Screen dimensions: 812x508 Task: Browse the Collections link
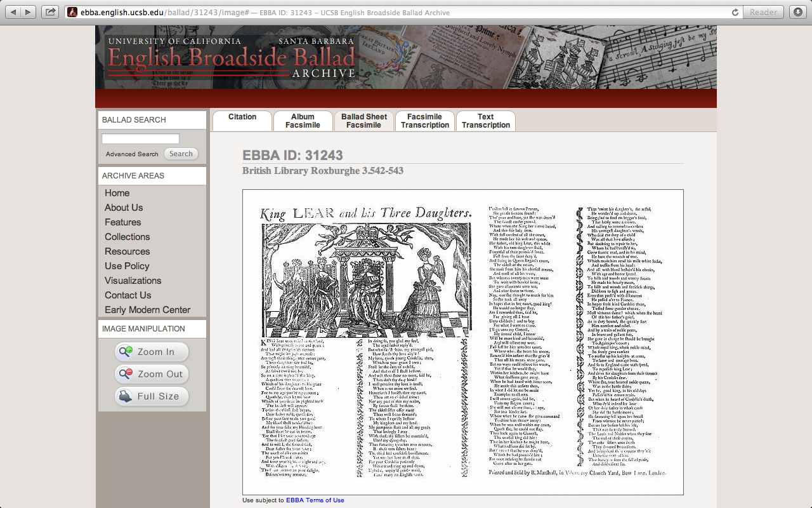click(128, 237)
